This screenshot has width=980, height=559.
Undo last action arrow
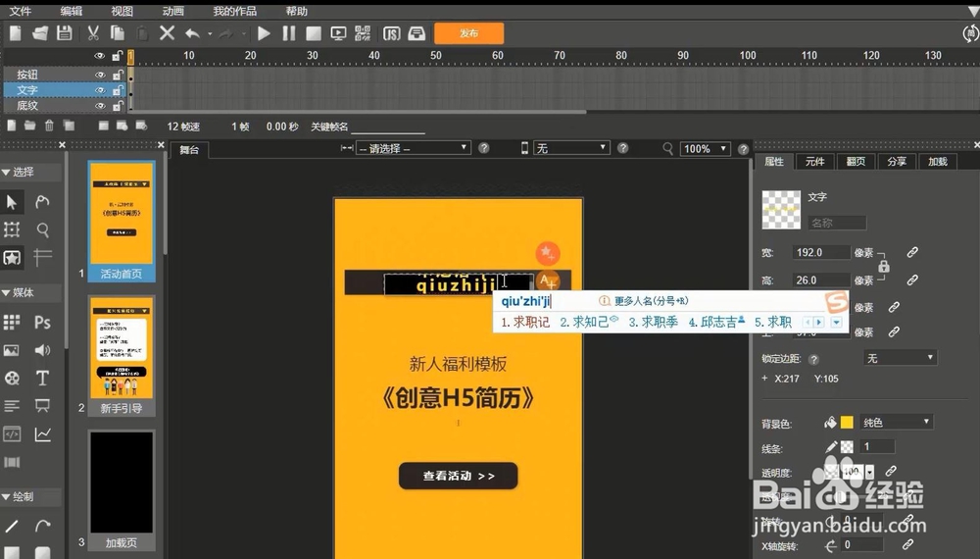pyautogui.click(x=192, y=33)
